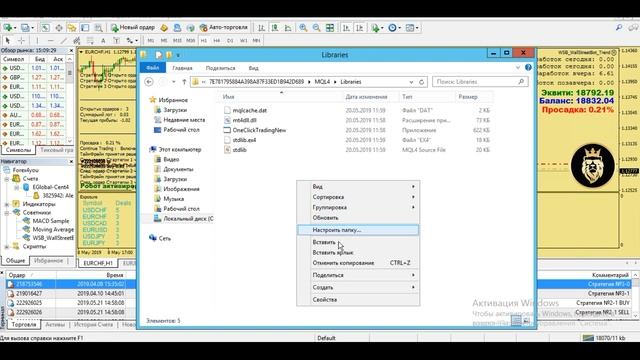
Task: Select the mt4dll.dll file
Action: tap(244, 120)
